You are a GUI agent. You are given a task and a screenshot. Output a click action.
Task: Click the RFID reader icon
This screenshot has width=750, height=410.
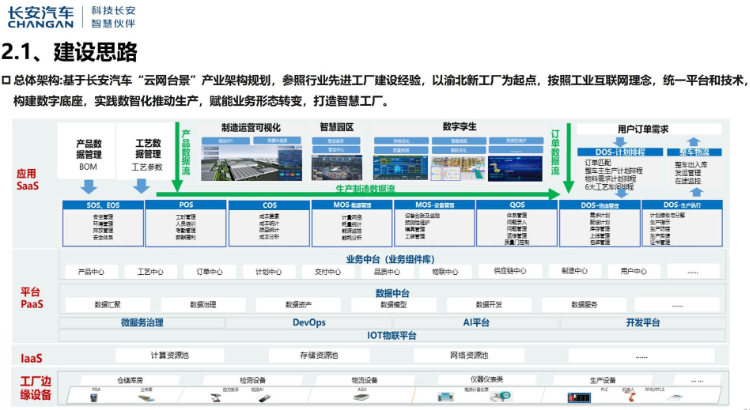click(674, 397)
